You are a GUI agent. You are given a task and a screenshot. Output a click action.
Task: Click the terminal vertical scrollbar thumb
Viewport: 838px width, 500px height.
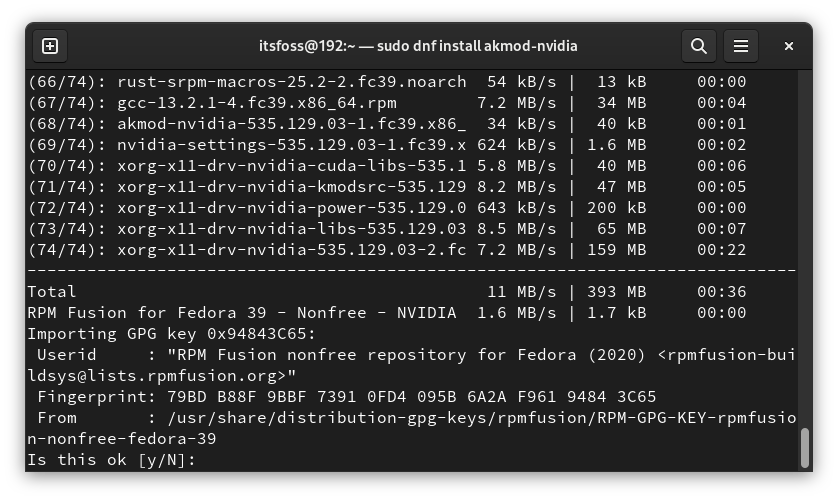(804, 448)
